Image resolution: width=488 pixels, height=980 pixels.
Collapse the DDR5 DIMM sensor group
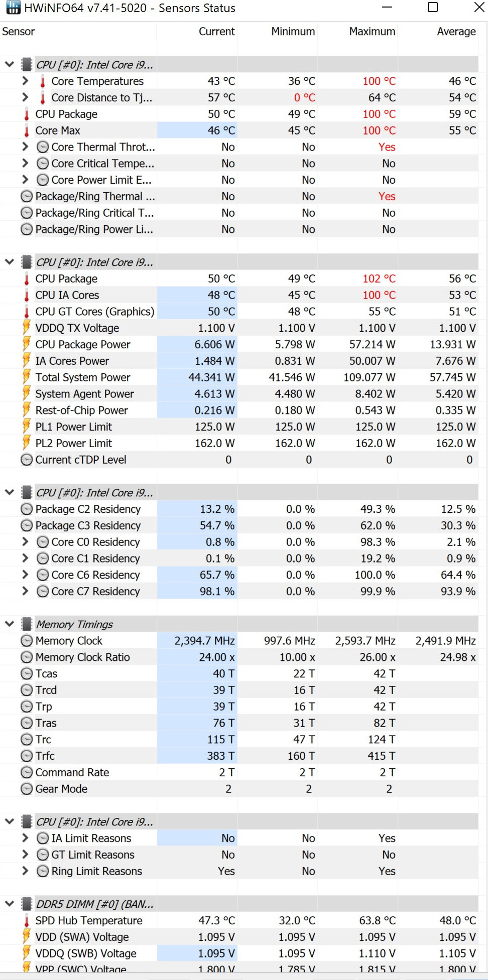pyautogui.click(x=9, y=904)
